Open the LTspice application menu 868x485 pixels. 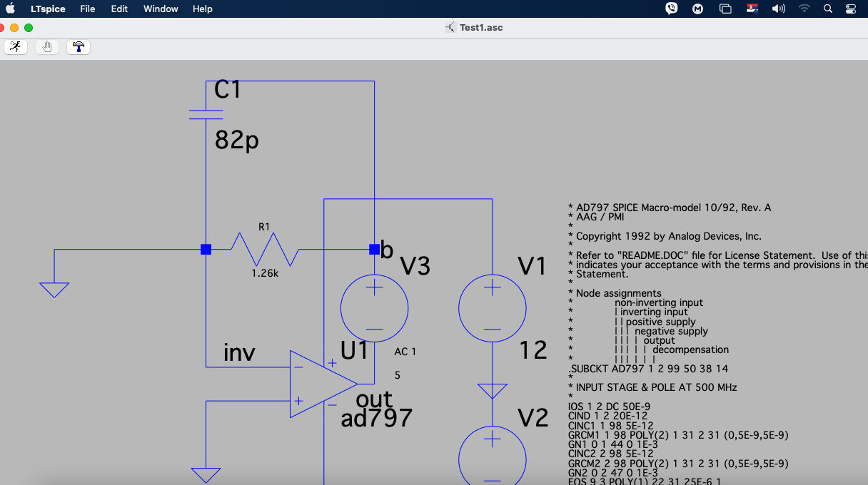point(46,9)
